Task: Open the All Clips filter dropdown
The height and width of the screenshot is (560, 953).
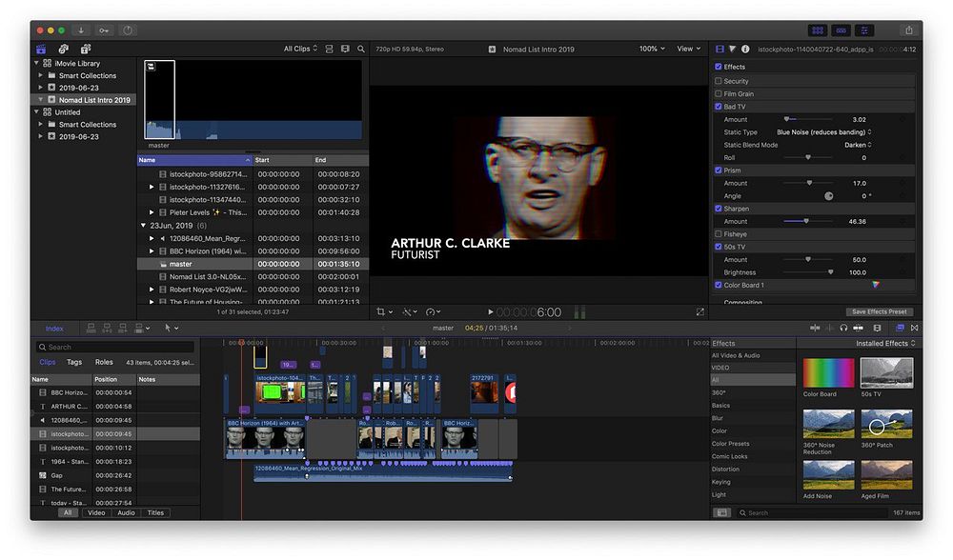Action: (x=299, y=49)
